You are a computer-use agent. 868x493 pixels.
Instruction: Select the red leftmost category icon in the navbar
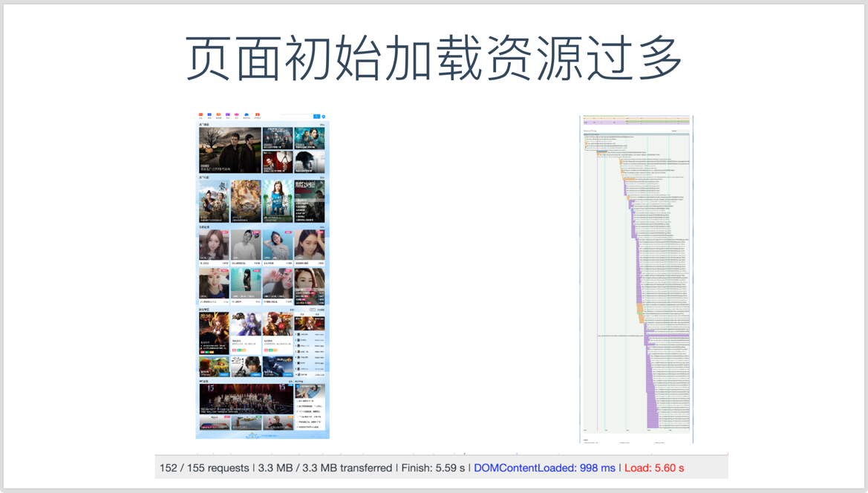pyautogui.click(x=200, y=115)
